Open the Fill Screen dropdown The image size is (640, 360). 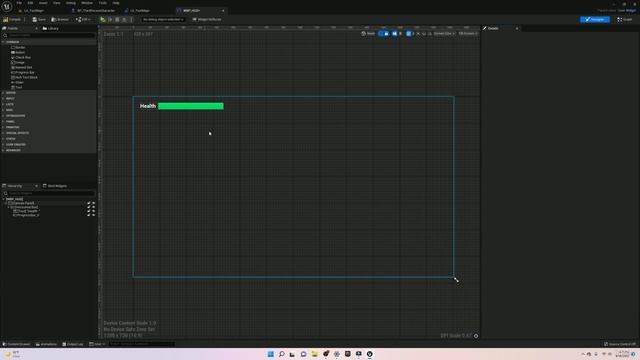[468, 33]
